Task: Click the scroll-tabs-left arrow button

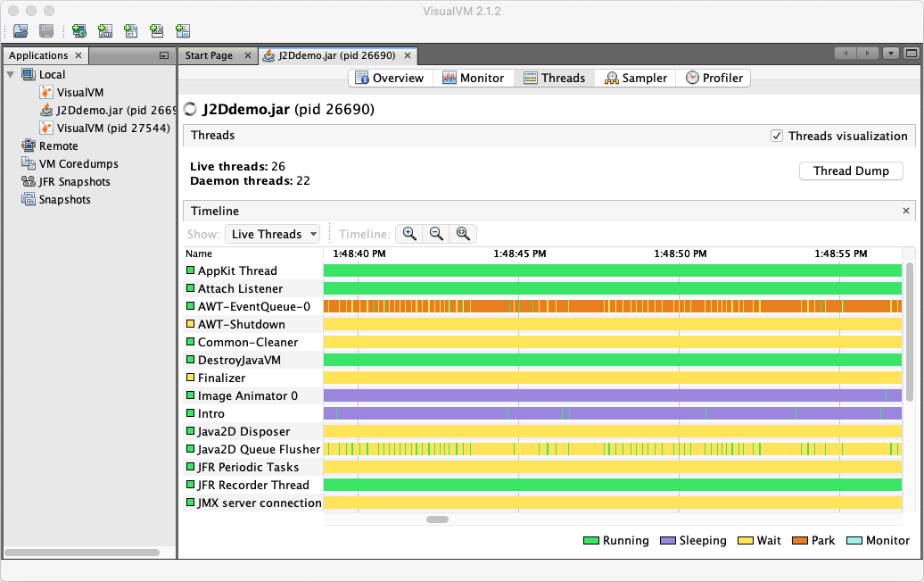Action: tap(846, 53)
